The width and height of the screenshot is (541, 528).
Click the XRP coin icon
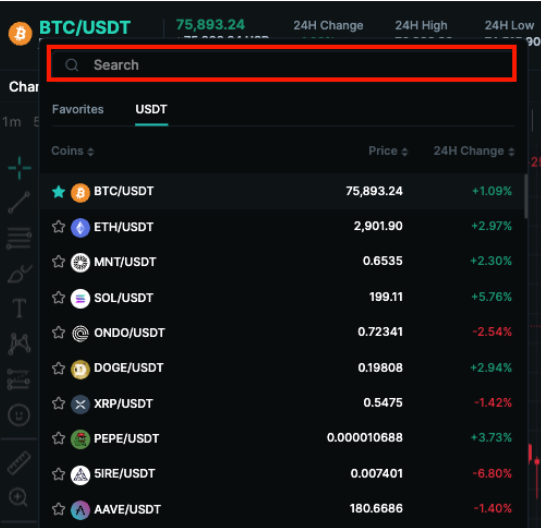pos(80,404)
